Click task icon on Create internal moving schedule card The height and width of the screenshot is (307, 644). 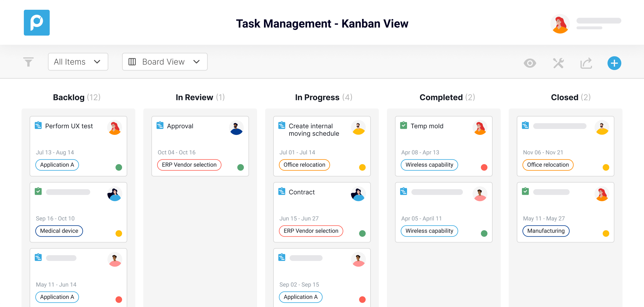click(x=282, y=125)
